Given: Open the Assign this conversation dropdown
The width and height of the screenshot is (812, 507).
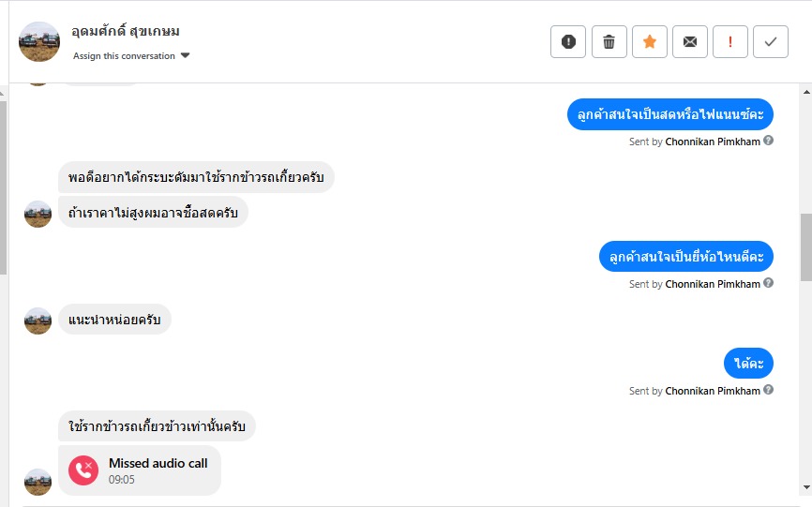Looking at the screenshot, I should [x=125, y=56].
